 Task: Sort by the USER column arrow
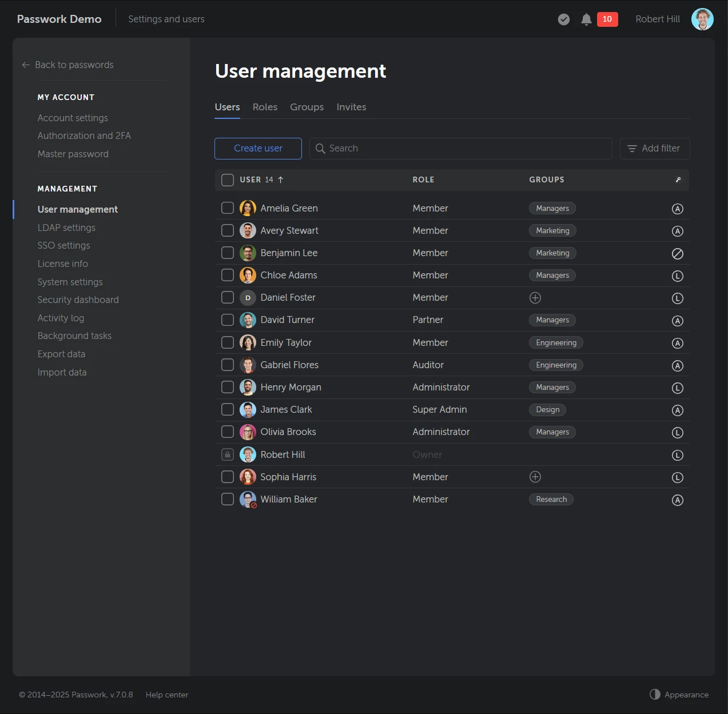(x=281, y=180)
